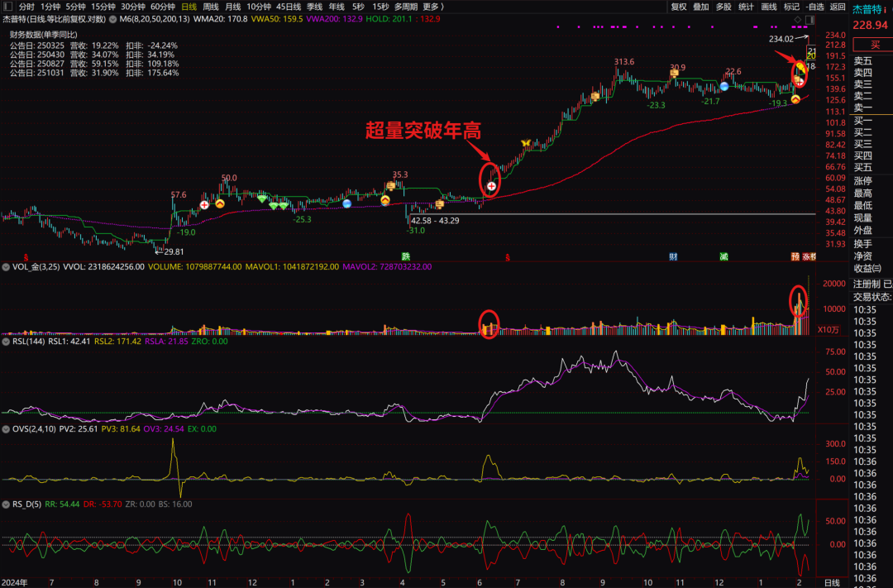
Task: Expand the 更多 periods menu
Action: point(432,7)
